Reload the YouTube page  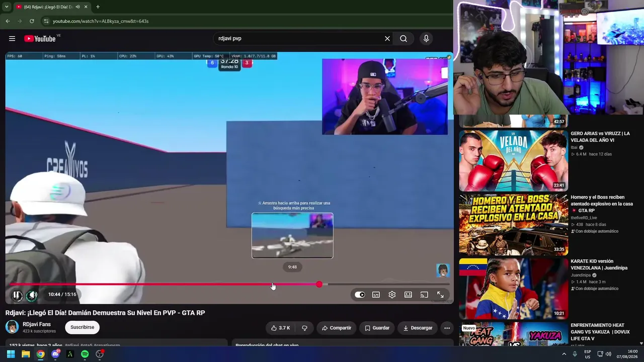click(x=32, y=21)
